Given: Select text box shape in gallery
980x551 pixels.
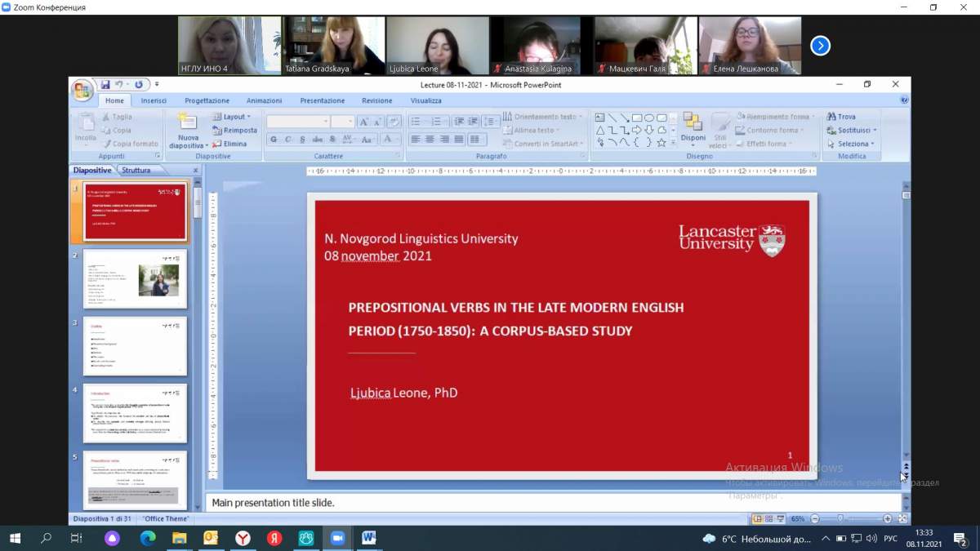Looking at the screenshot, I should pos(599,118).
